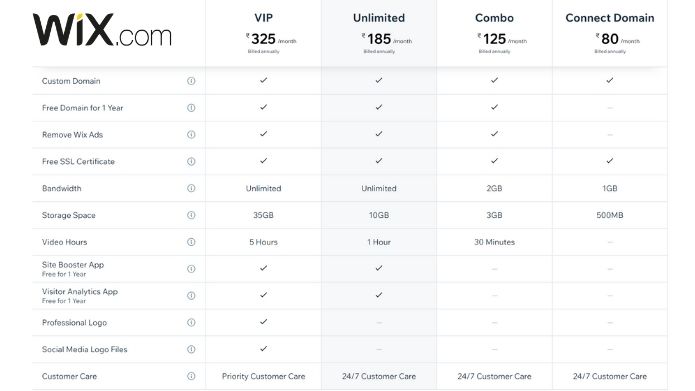695x391 pixels.
Task: Select the Combo plan heading
Action: (494, 18)
